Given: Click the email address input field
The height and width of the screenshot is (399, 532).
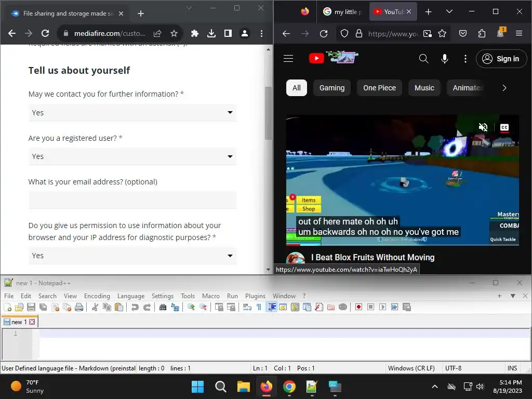Looking at the screenshot, I should 132,200.
